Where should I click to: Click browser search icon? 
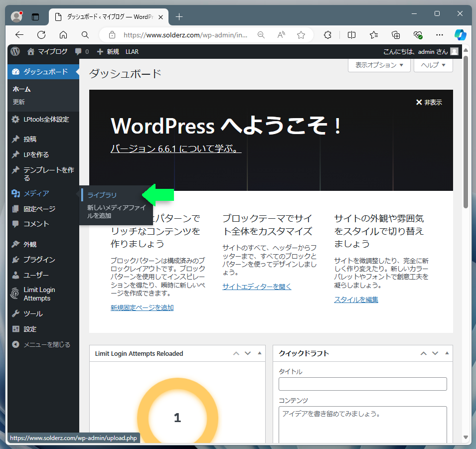[x=85, y=35]
